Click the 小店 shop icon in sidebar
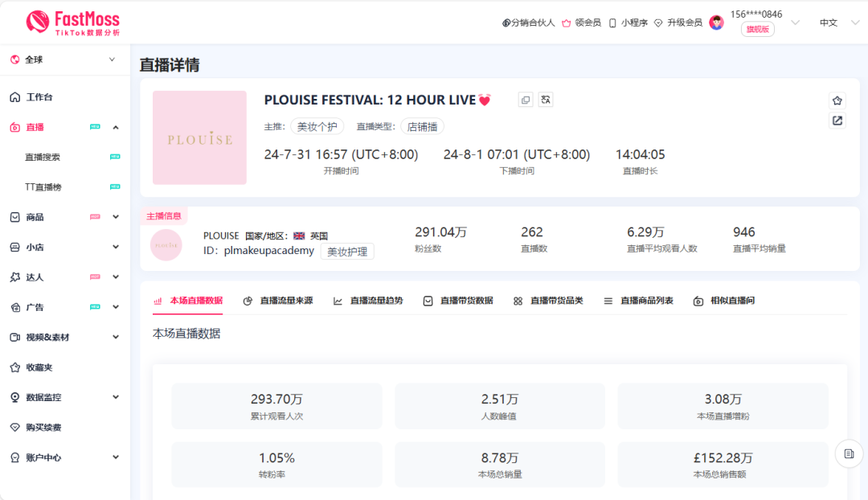 click(x=15, y=247)
